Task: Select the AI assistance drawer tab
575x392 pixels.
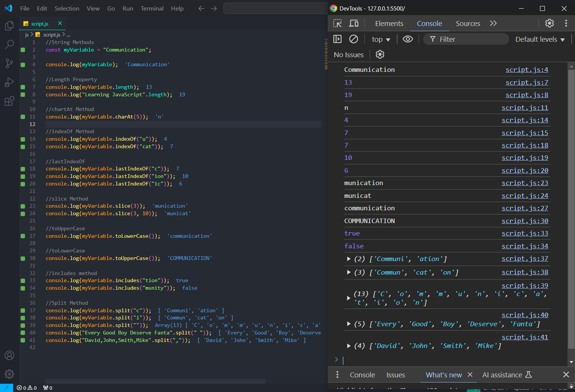Action: (x=507, y=375)
